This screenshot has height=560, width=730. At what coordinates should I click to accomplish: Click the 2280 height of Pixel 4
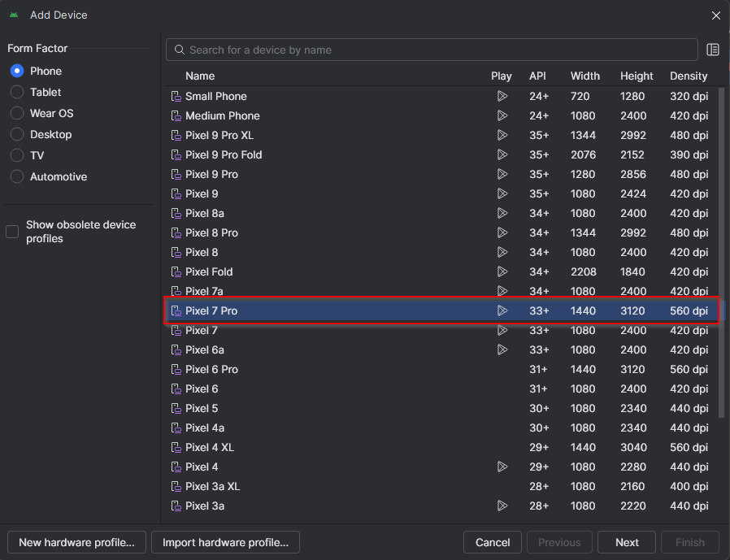click(x=633, y=467)
